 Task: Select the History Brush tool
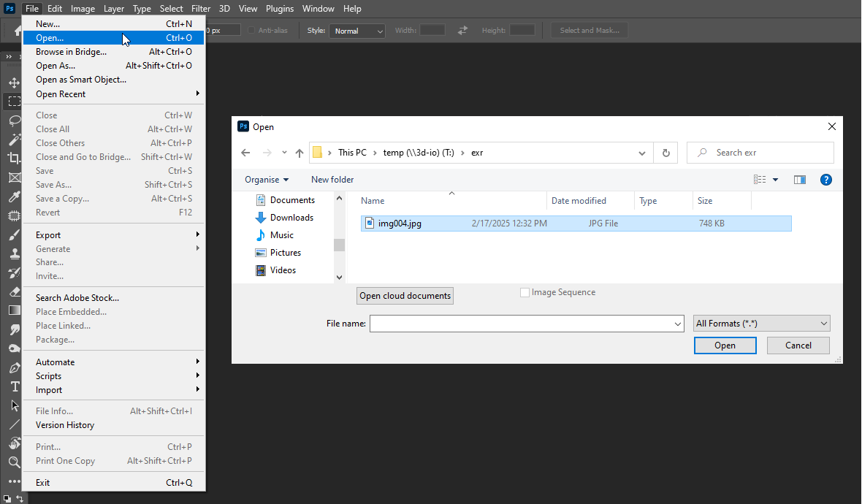tap(15, 272)
